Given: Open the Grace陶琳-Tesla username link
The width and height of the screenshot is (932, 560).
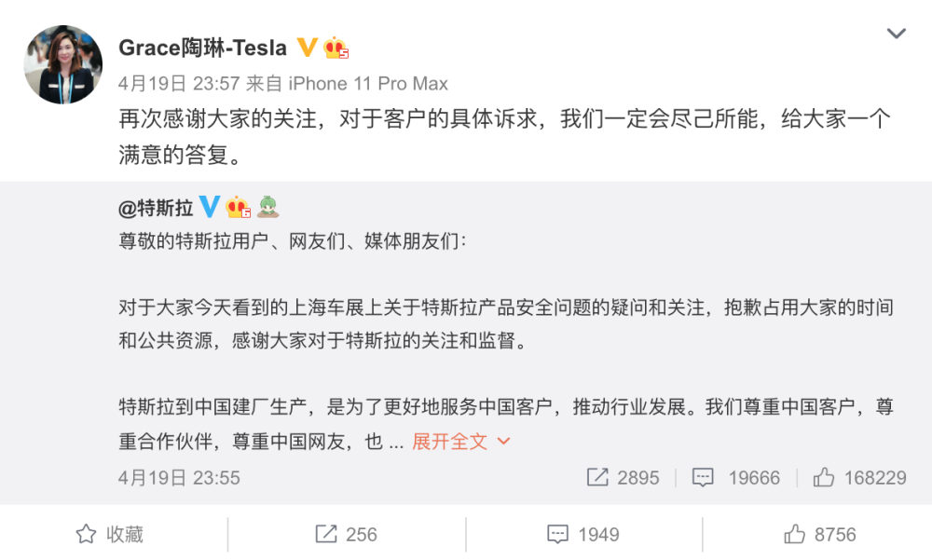Looking at the screenshot, I should (x=202, y=48).
